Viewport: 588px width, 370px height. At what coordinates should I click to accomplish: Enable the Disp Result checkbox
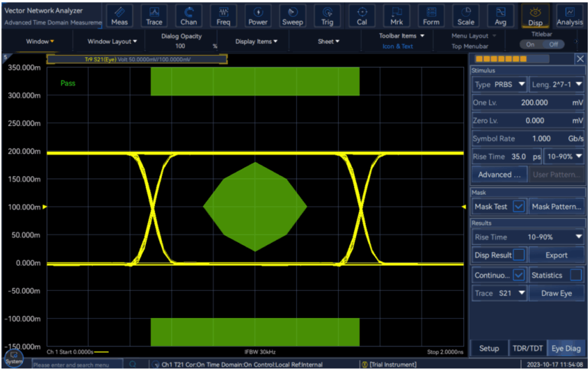519,255
